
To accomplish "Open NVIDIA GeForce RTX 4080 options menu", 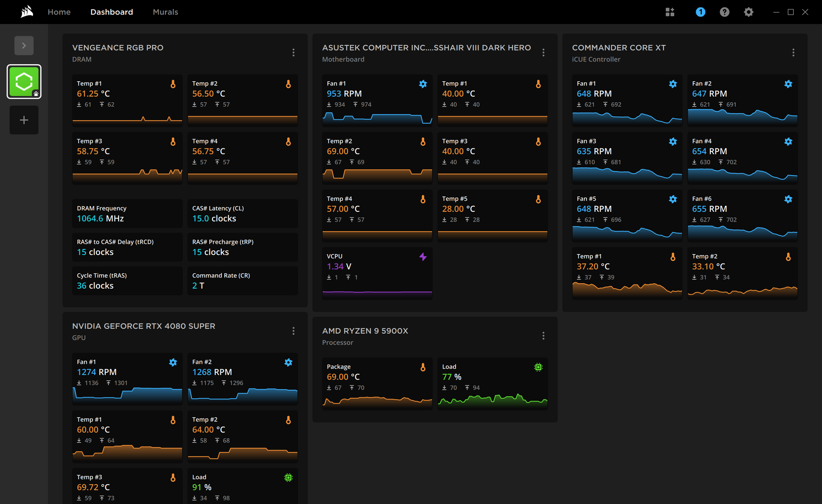I will [x=293, y=331].
